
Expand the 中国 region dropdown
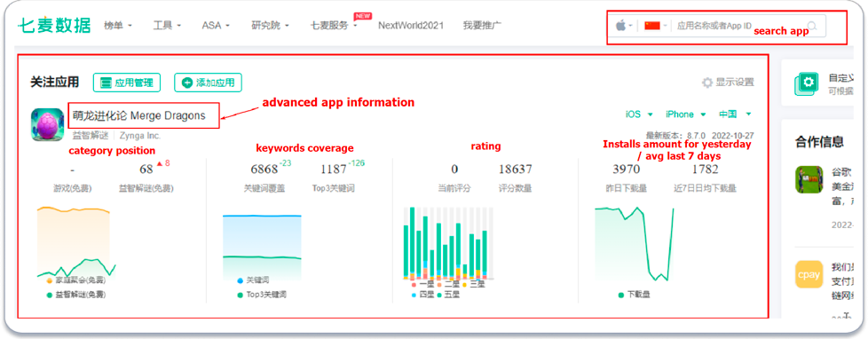pos(735,114)
